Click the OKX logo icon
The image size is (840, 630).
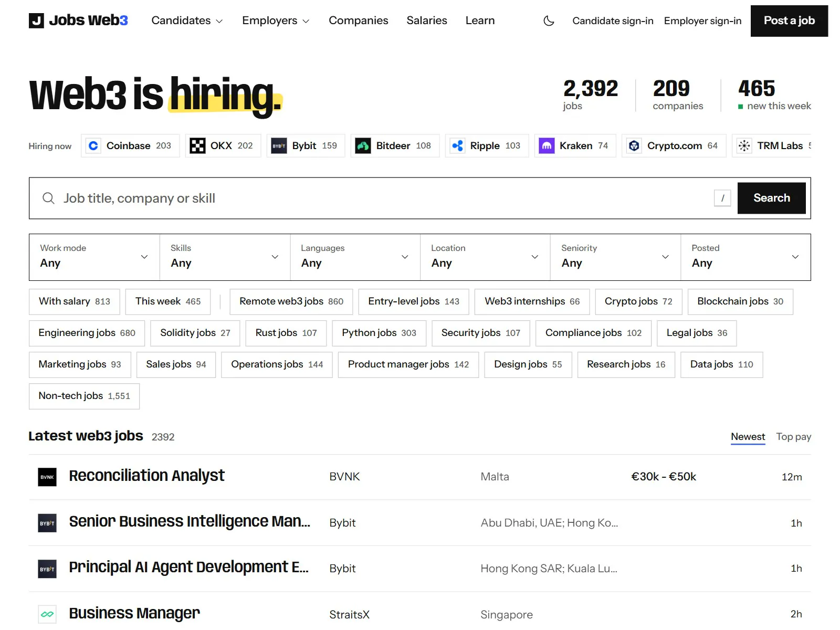(197, 145)
